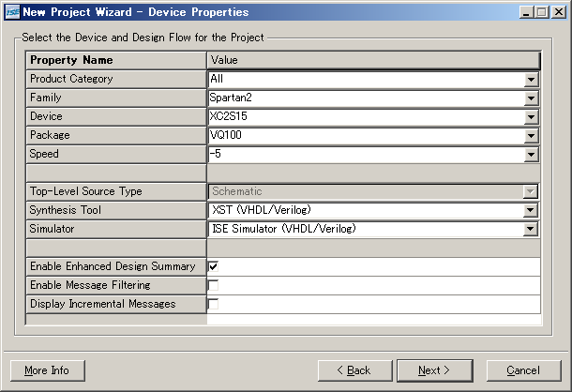Click the grayed Schematic value text
572x392 pixels.
[237, 191]
